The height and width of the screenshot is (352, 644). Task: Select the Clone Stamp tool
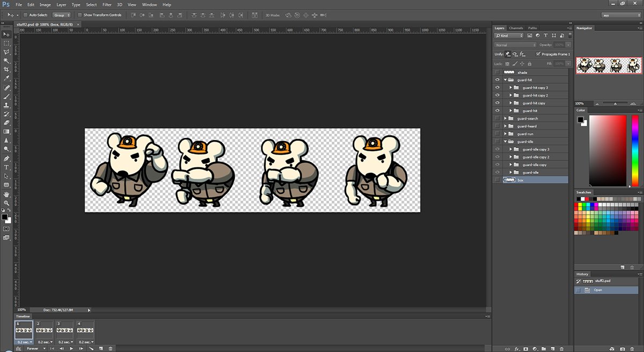pos(6,104)
